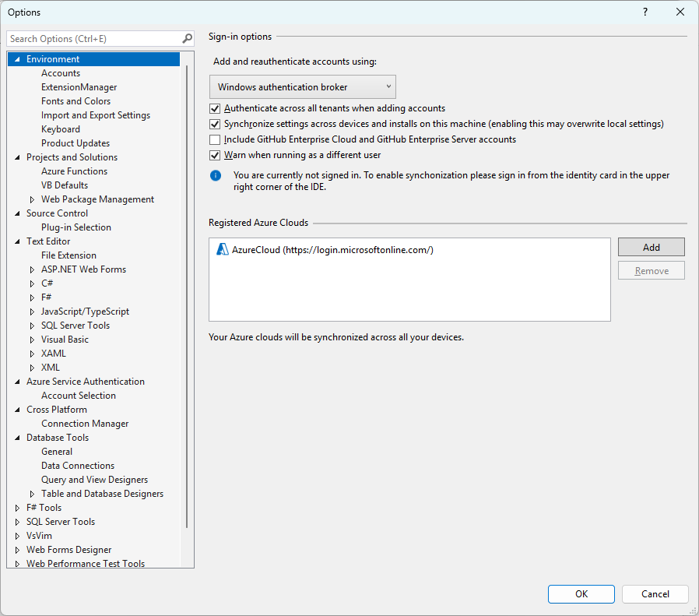This screenshot has width=699, height=616.
Task: Collapse the Environment tree node arrow
Action: coord(17,59)
